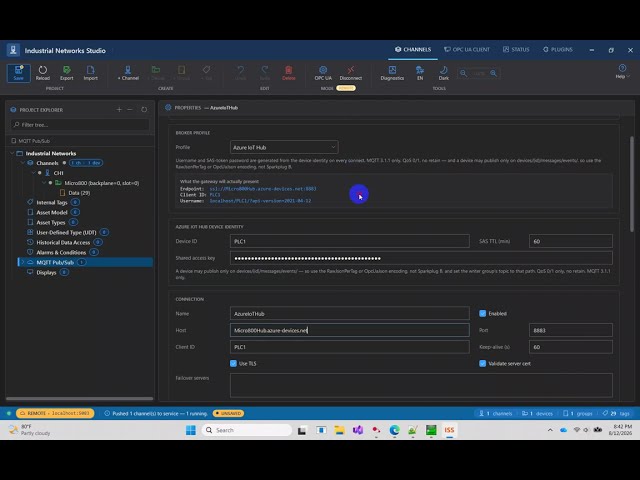Click the Disconnect icon
Screen dimensions: 640x480
coord(351,73)
